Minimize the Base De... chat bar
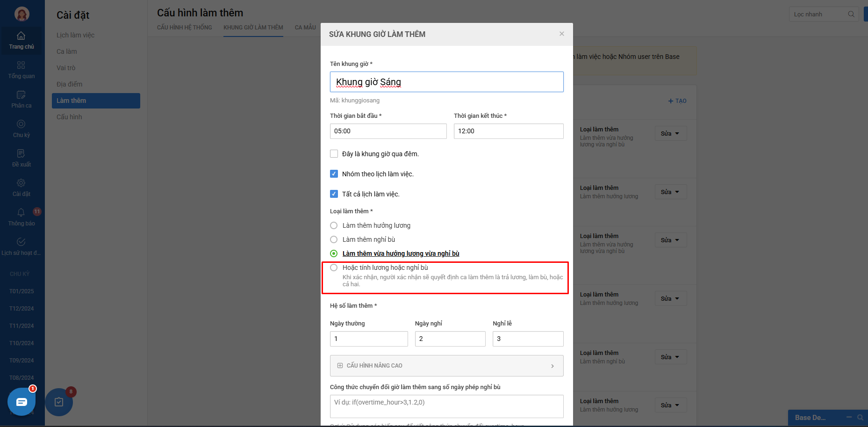Image resolution: width=868 pixels, height=427 pixels. tap(849, 417)
